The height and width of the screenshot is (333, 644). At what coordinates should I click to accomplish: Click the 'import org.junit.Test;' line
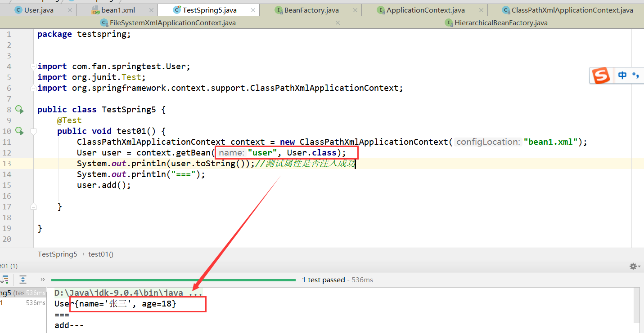[x=91, y=77]
